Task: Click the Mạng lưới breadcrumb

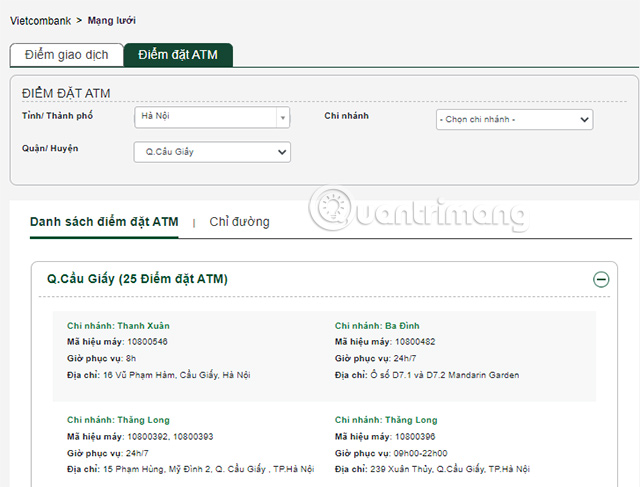Action: tap(111, 20)
